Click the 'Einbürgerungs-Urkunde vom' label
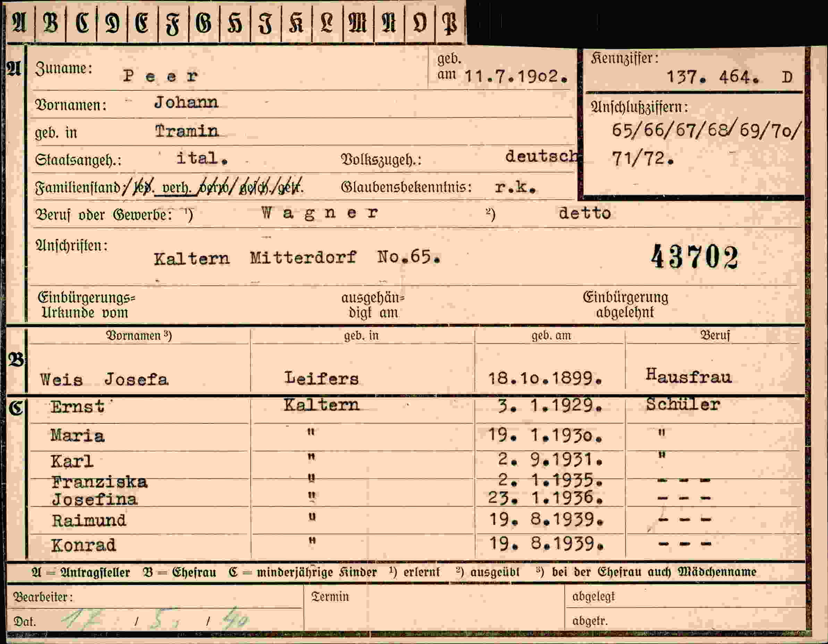The width and height of the screenshot is (828, 644). (86, 305)
